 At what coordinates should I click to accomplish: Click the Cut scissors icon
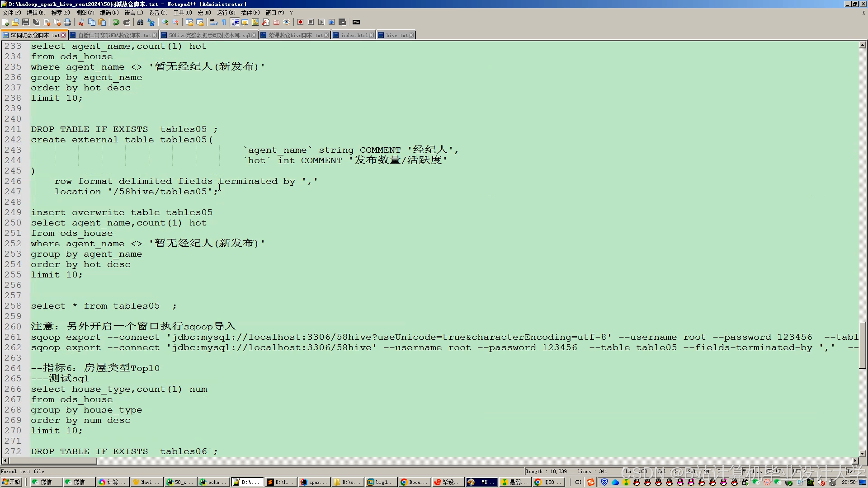point(81,22)
